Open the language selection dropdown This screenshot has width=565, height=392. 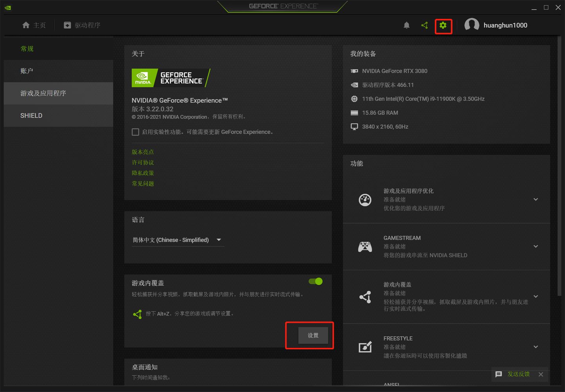(x=219, y=240)
